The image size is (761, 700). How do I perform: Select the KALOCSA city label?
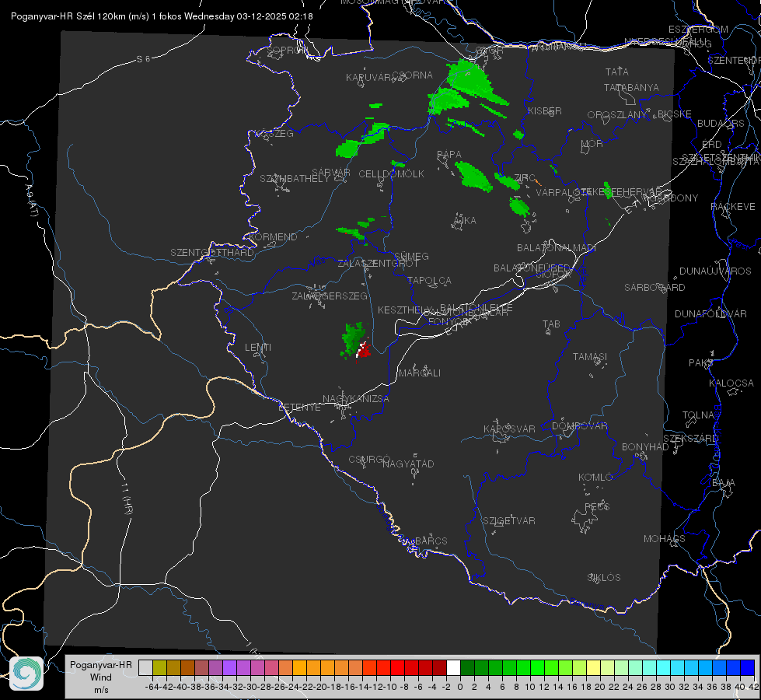[731, 383]
